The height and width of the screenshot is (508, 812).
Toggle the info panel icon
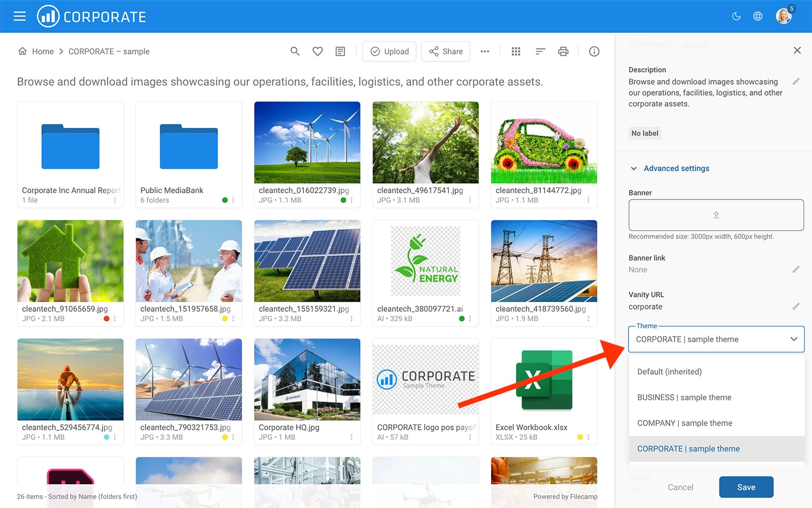pos(594,51)
